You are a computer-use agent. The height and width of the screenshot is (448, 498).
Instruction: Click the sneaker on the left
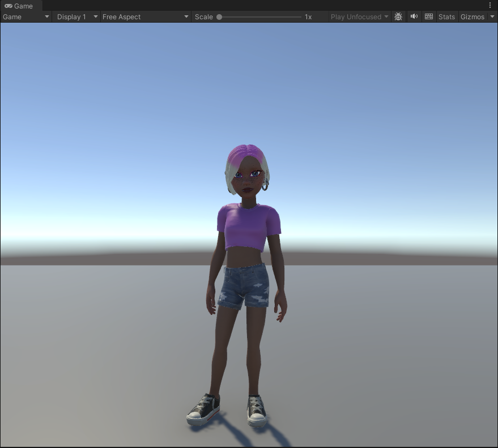click(203, 409)
